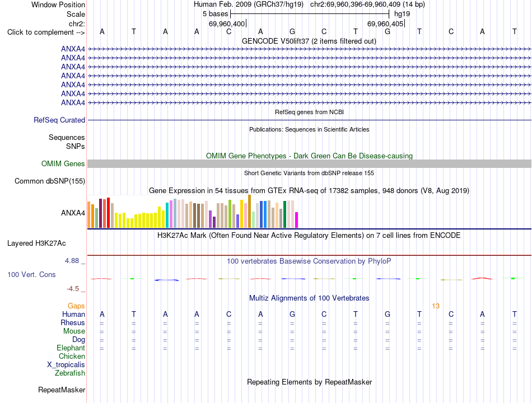This screenshot has height=403, width=532.
Task: Open the H3K27Ac Mark ENCODE track title
Action: pos(309,236)
